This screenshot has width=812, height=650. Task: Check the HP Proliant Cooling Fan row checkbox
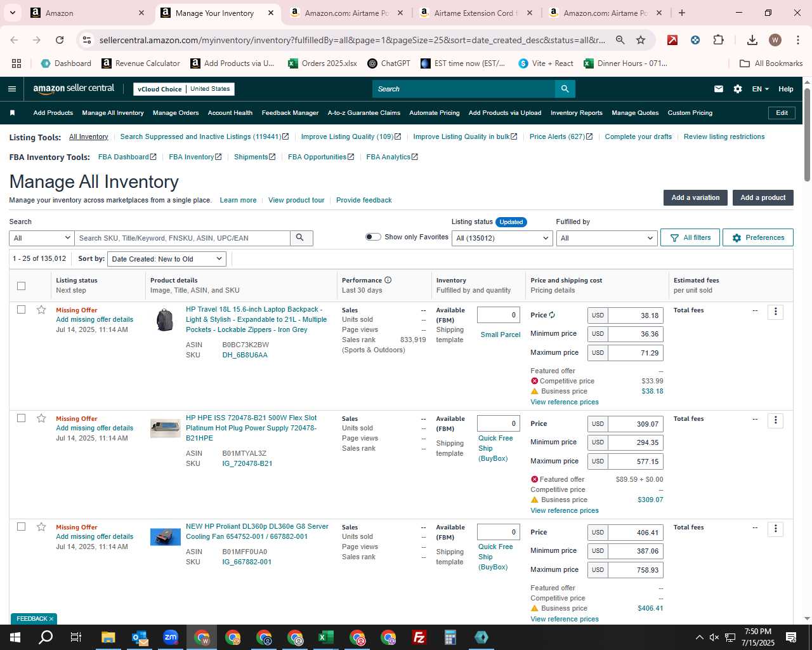pos(21,527)
